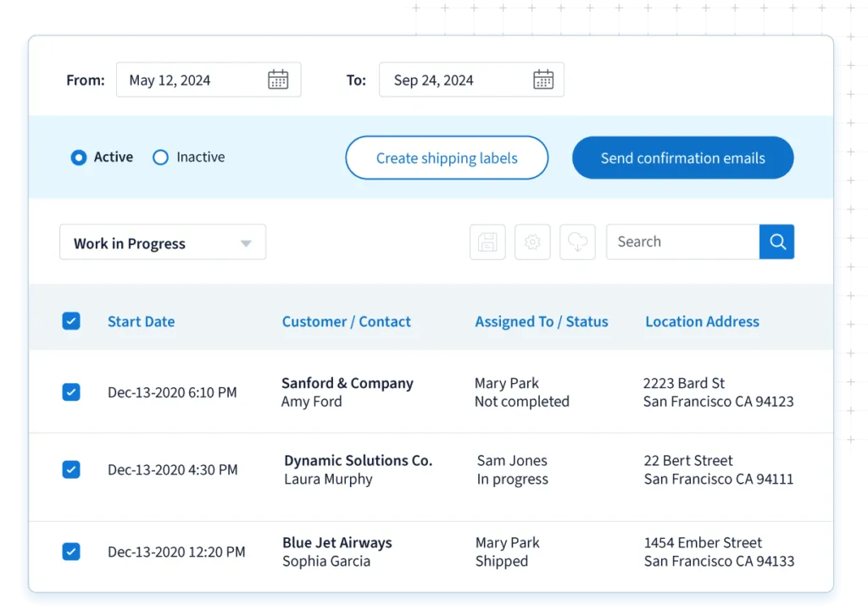Open the From date calendar icon

pos(278,80)
